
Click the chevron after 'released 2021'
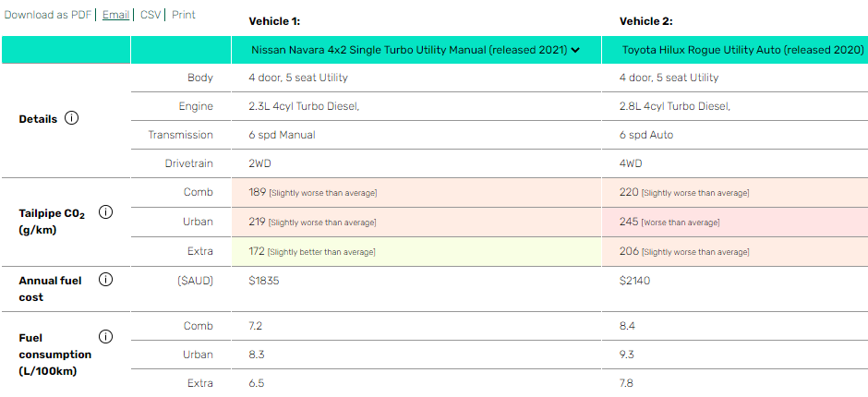pyautogui.click(x=575, y=50)
